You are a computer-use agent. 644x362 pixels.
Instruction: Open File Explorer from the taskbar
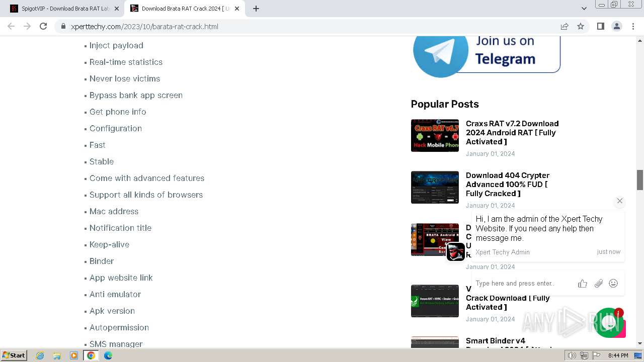point(57,355)
